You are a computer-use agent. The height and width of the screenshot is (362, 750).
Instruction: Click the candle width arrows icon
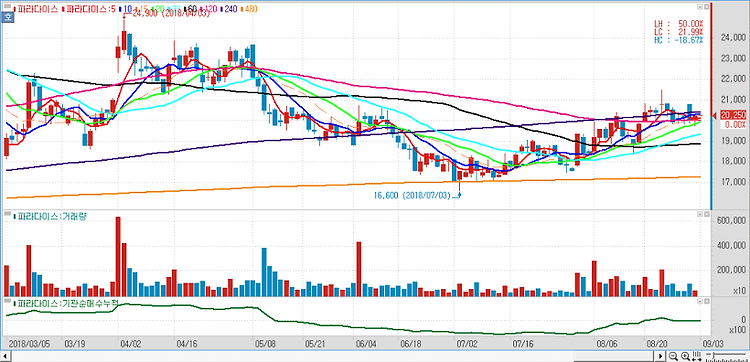click(697, 356)
